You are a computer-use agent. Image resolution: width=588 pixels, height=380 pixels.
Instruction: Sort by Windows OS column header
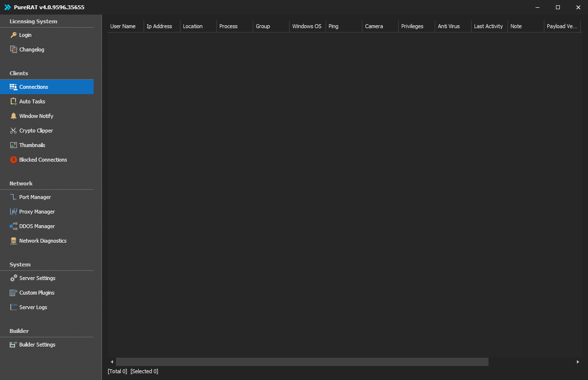click(x=308, y=26)
